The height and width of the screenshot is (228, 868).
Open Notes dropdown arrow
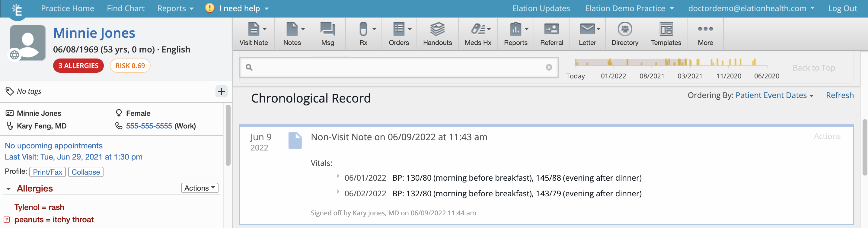[x=303, y=29]
